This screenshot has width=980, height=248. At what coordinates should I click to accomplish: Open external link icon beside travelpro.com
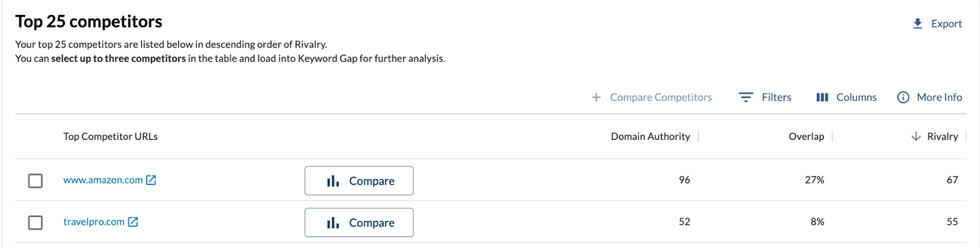coord(133,222)
